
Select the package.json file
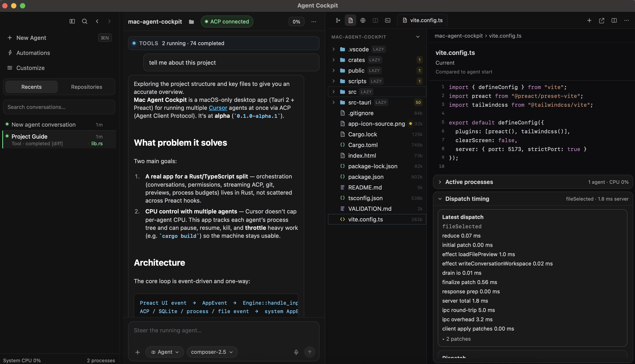click(377, 177)
